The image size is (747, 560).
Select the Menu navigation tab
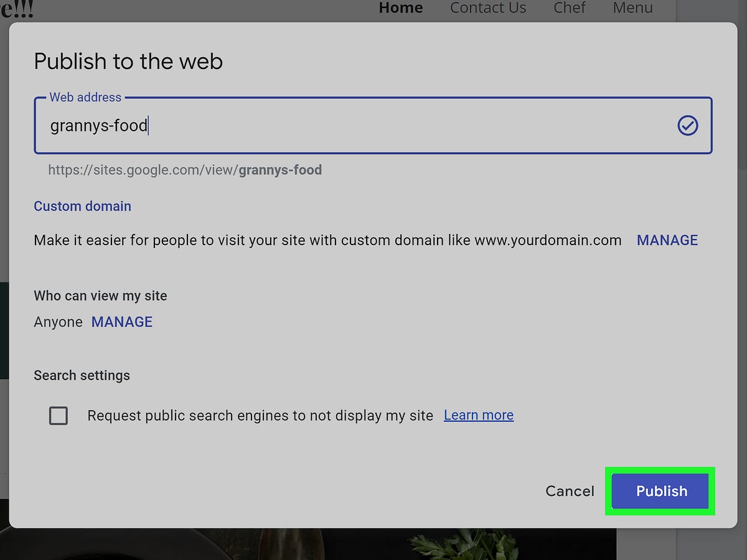pos(632,8)
